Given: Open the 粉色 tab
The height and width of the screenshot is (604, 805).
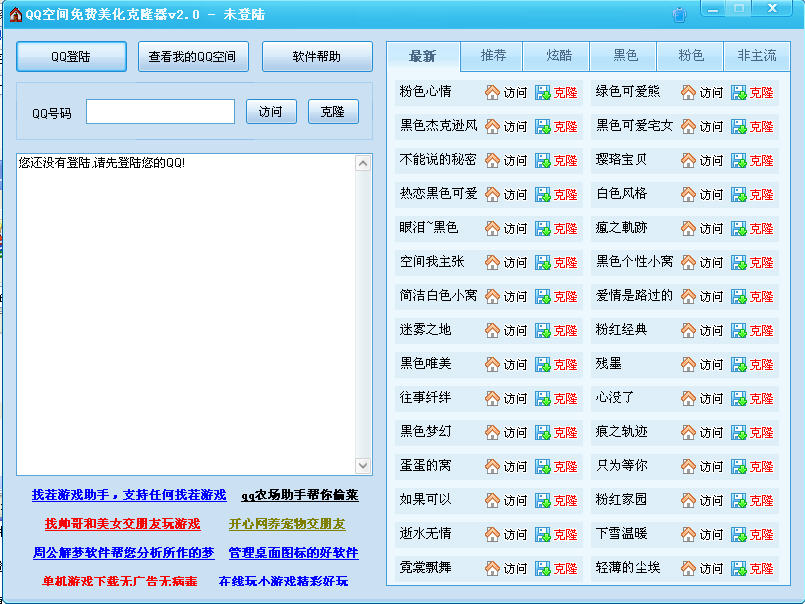Looking at the screenshot, I should pyautogui.click(x=691, y=55).
